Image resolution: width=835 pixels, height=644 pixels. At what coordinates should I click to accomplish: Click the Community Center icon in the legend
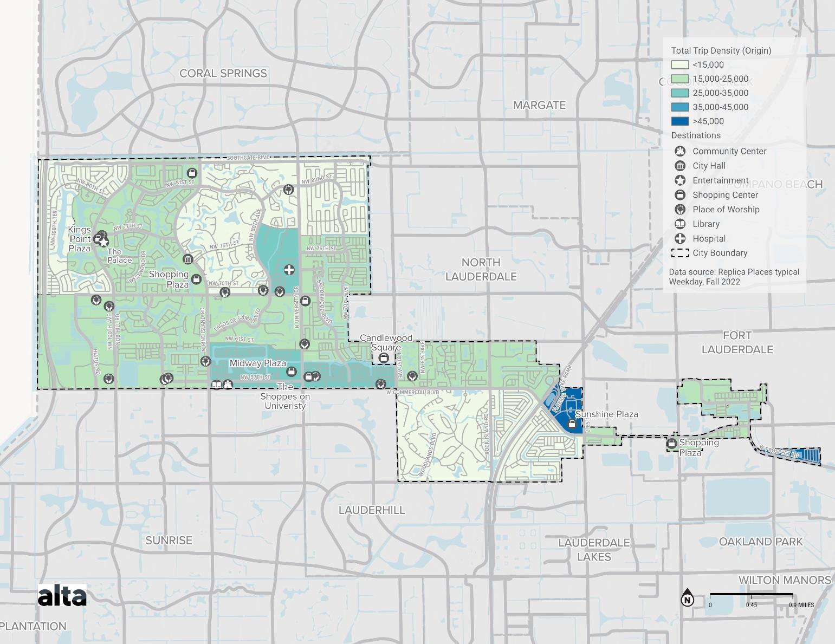pyautogui.click(x=680, y=151)
